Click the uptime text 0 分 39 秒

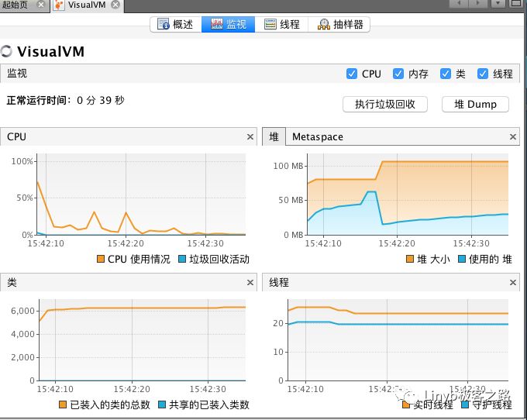click(101, 100)
